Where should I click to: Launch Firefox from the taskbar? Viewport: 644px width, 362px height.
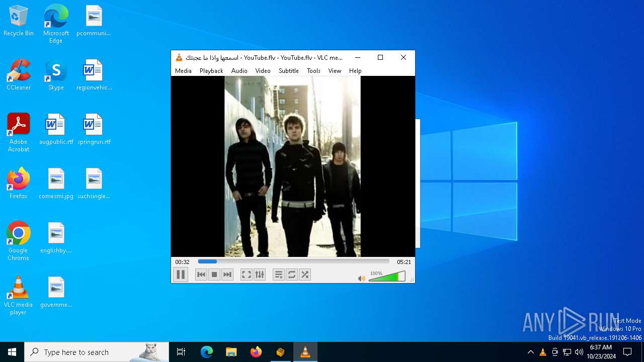pos(256,352)
